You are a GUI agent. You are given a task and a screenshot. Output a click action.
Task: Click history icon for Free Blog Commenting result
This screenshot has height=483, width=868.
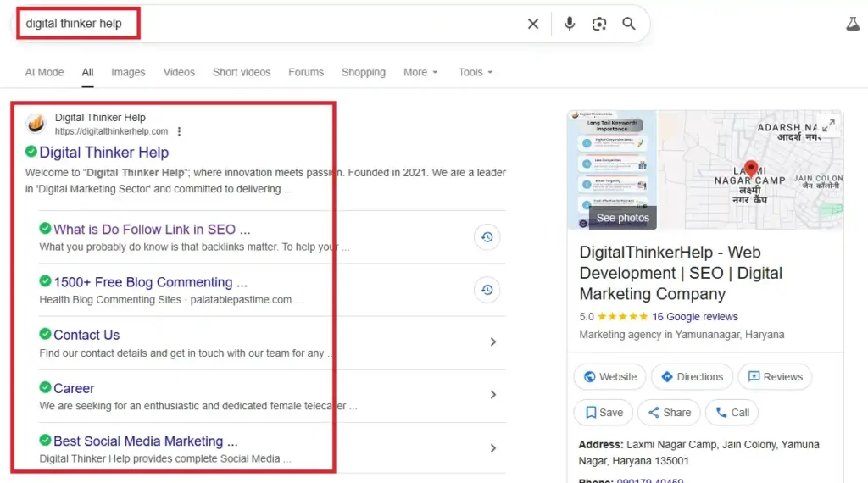487,290
